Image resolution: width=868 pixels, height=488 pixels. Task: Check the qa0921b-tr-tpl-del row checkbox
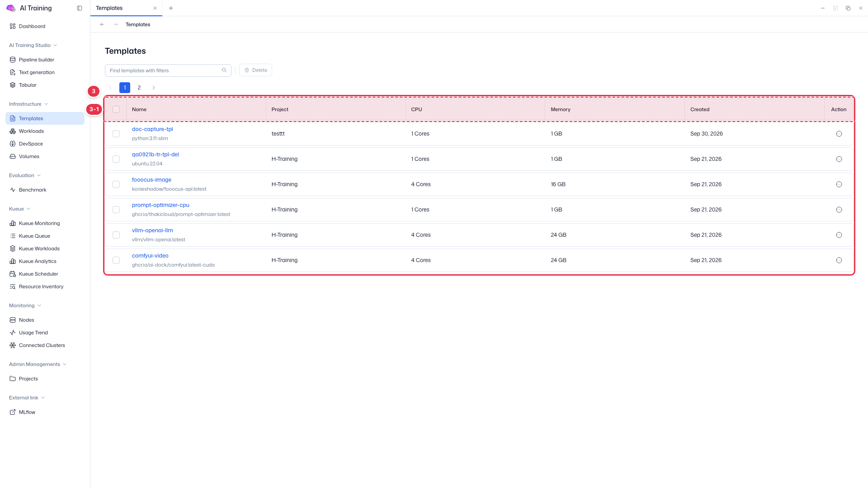tap(116, 159)
